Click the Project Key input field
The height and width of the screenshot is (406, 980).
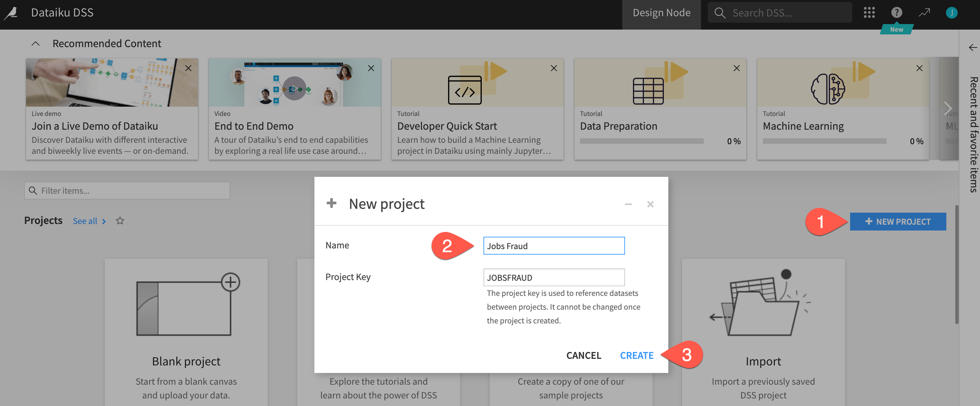coord(554,278)
